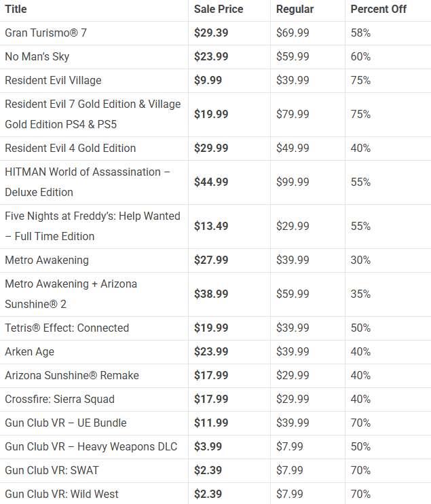Image resolution: width=431 pixels, height=504 pixels.
Task: Select Resident Evil 4 Gold Edition title
Action: pos(70,148)
